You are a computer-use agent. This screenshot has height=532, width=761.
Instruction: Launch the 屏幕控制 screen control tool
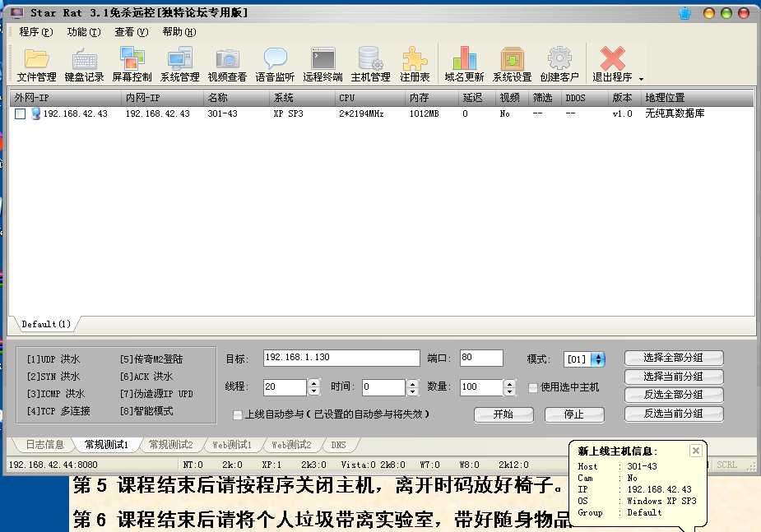coord(132,64)
